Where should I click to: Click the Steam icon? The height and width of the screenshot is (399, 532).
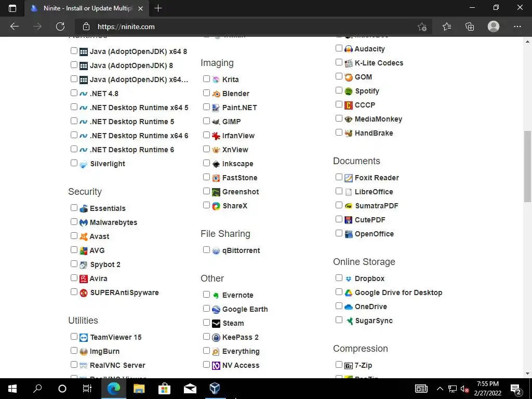coord(216,323)
